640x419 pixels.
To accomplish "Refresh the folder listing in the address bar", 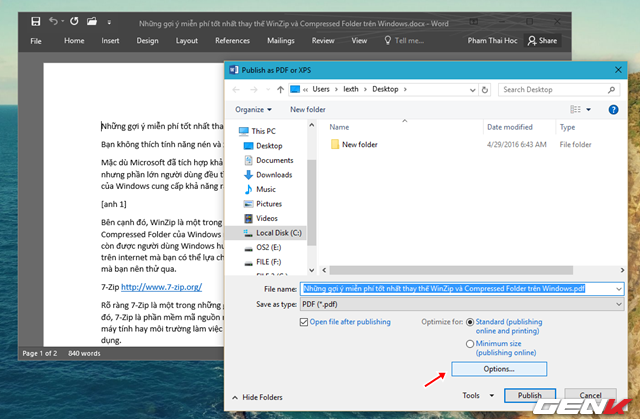I will coord(485,89).
